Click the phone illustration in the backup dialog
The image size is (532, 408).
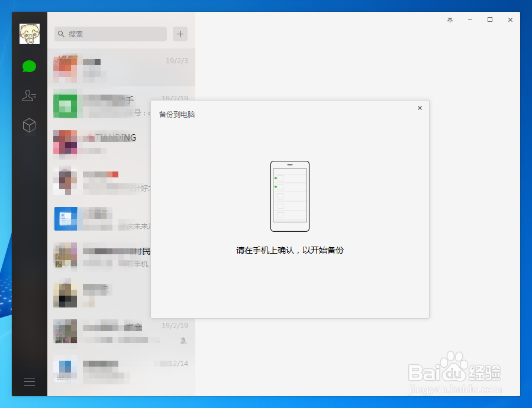(x=290, y=196)
